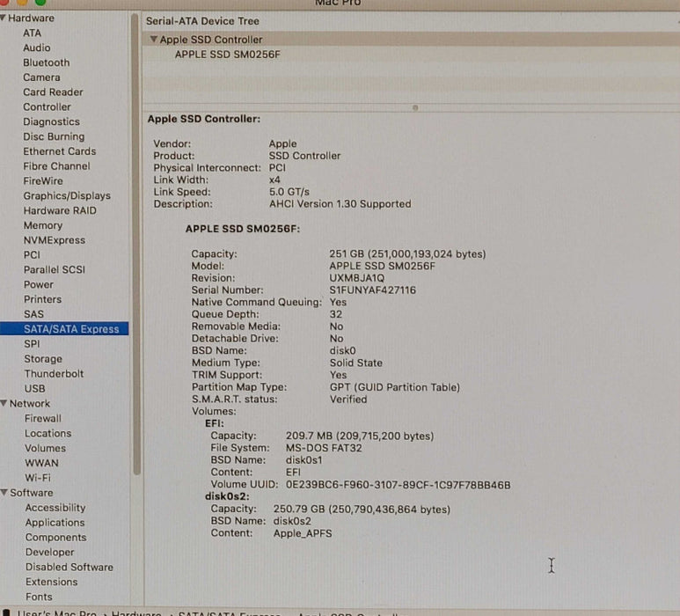Click the AHCI Version 1.30 Supported text
The image size is (680, 616).
click(340, 203)
